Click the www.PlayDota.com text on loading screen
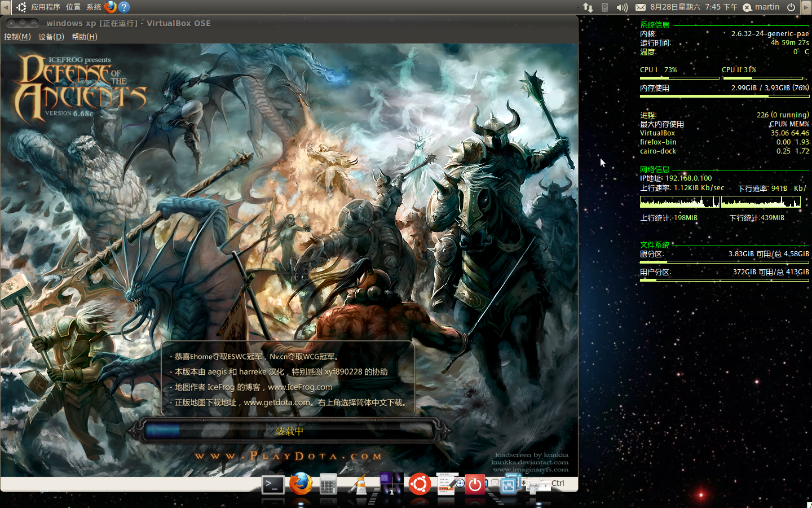This screenshot has height=508, width=812. tap(289, 456)
